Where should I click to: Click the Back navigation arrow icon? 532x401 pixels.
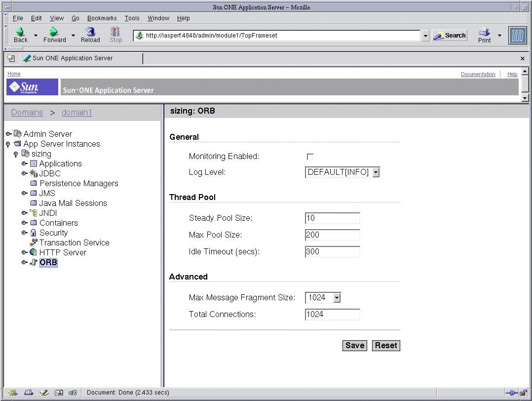(20, 32)
